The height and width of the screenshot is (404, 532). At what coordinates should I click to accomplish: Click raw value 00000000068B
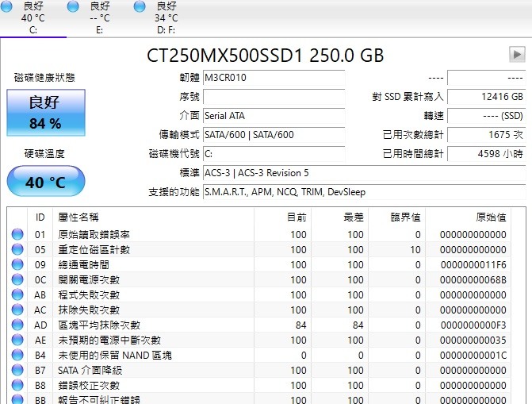(x=473, y=279)
